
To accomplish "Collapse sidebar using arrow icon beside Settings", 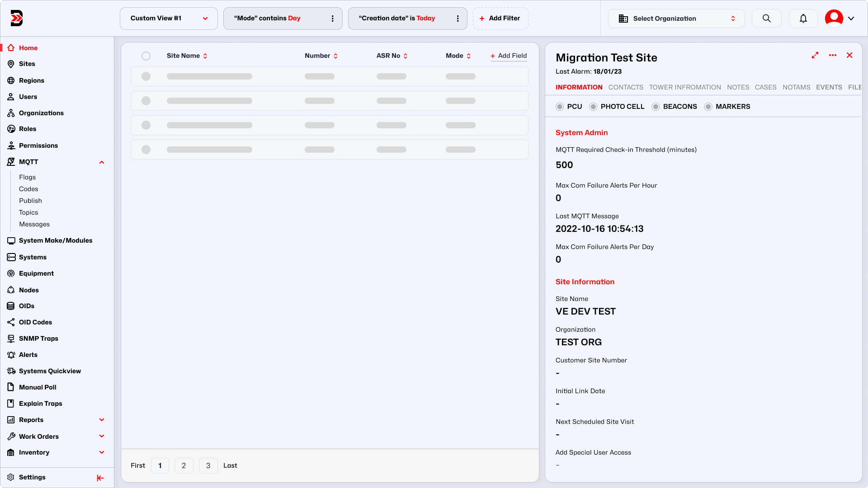I will click(x=100, y=478).
